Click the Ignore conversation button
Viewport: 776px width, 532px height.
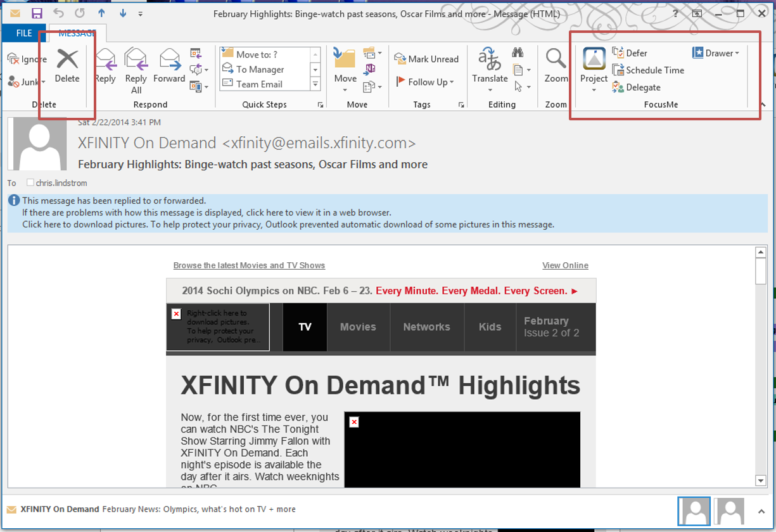pyautogui.click(x=27, y=59)
